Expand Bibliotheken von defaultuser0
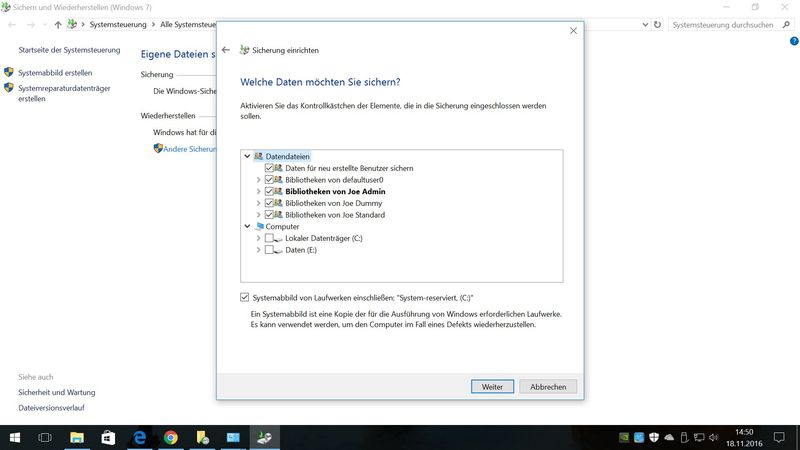 [258, 180]
